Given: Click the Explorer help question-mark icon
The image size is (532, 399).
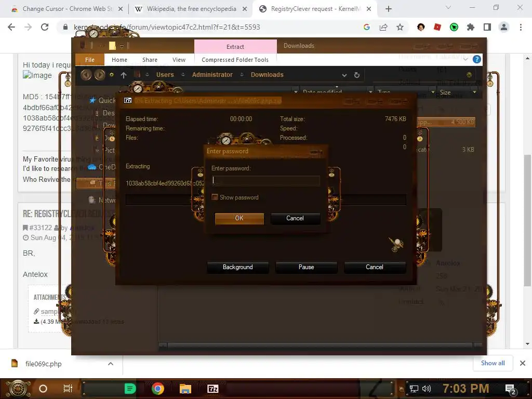Looking at the screenshot, I should (x=477, y=59).
